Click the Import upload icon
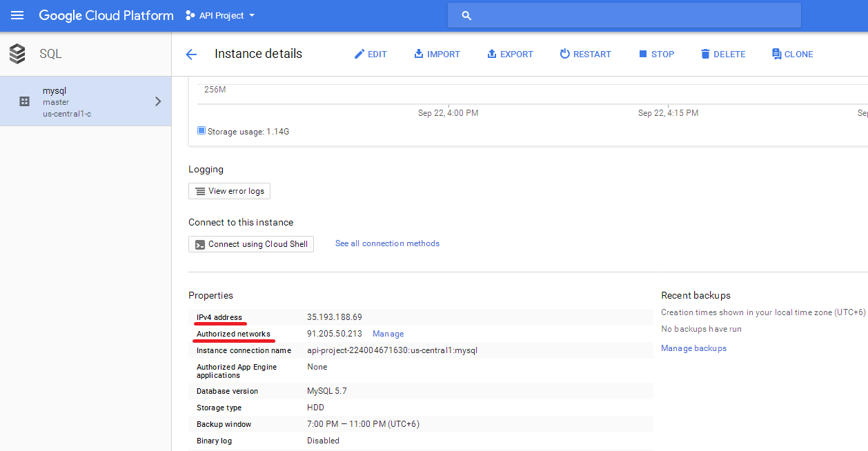The height and width of the screenshot is (451, 868). pos(419,54)
